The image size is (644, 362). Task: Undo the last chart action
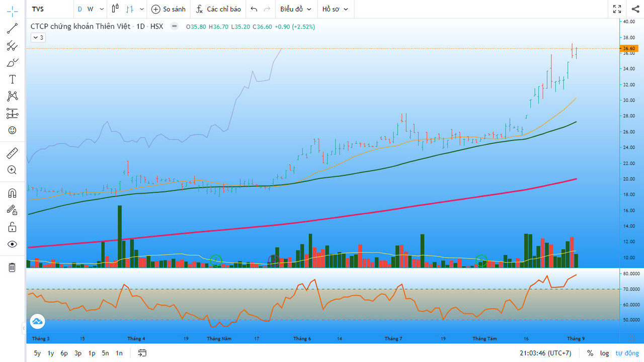[254, 9]
